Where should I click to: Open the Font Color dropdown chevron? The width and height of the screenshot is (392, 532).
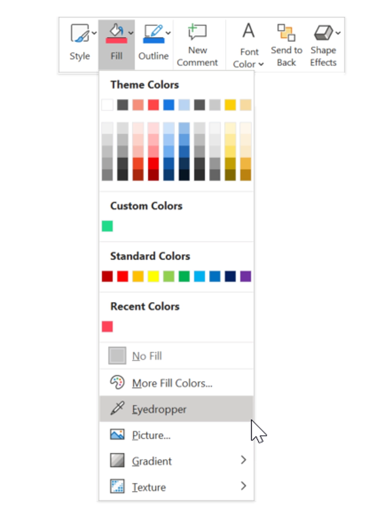[261, 65]
